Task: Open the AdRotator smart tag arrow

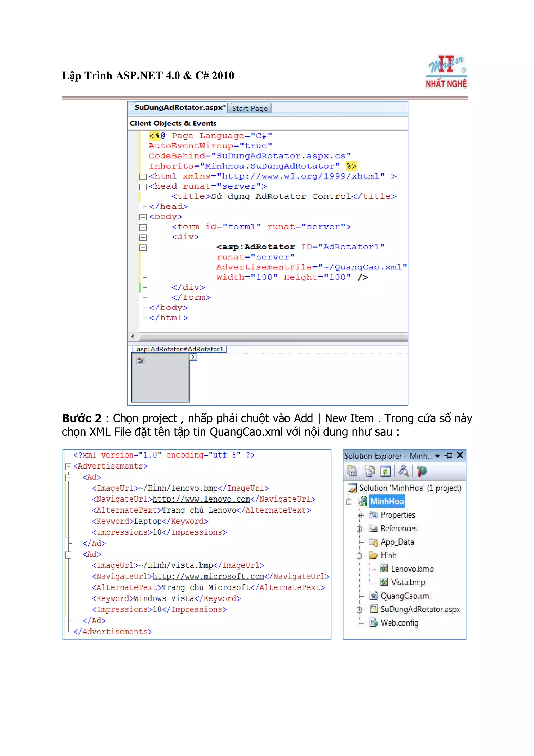Action: pyautogui.click(x=193, y=357)
